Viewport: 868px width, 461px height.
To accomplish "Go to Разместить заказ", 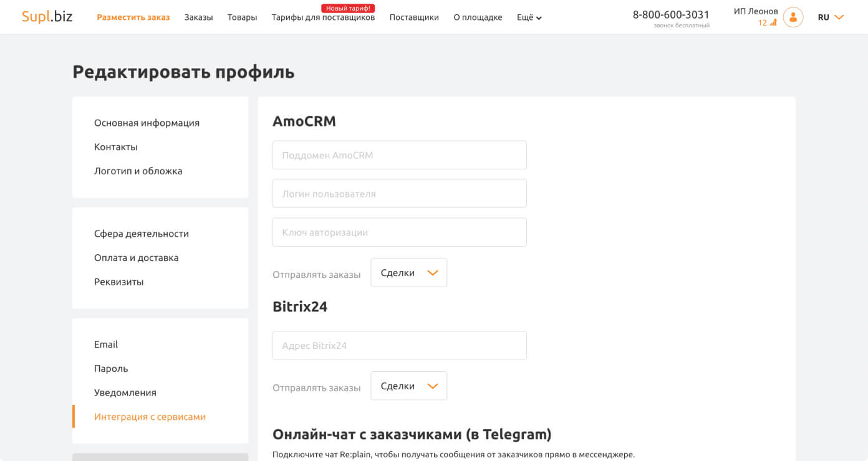I will pos(133,17).
